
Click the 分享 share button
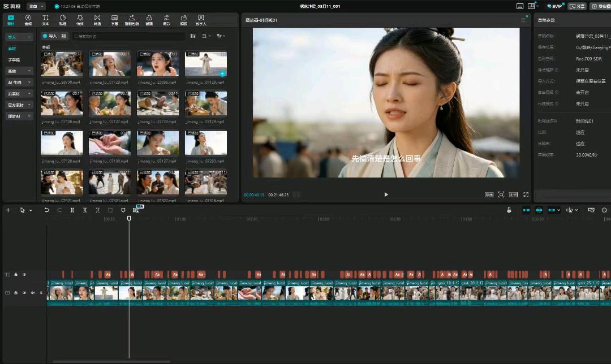coord(577,6)
